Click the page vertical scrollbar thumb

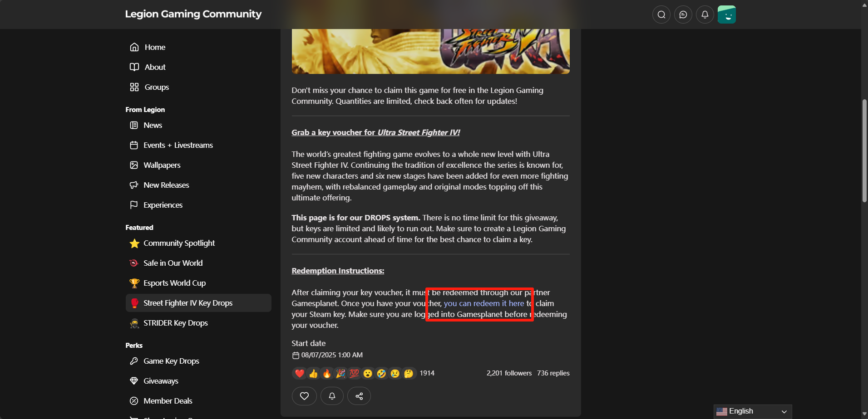tap(864, 151)
